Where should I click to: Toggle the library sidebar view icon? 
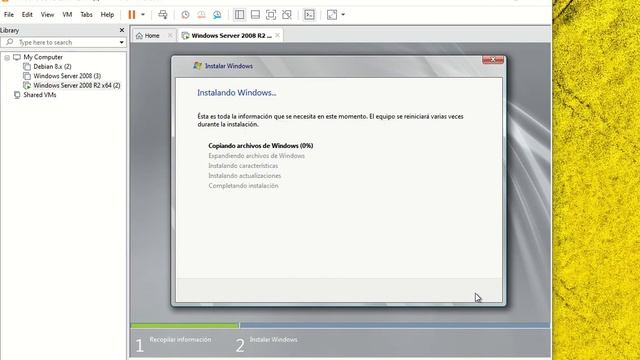point(240,15)
